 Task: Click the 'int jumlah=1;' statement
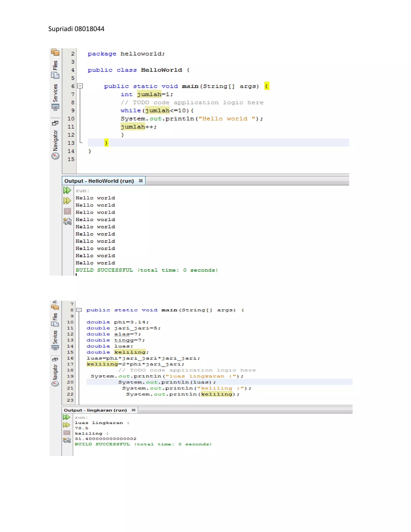[x=147, y=95]
